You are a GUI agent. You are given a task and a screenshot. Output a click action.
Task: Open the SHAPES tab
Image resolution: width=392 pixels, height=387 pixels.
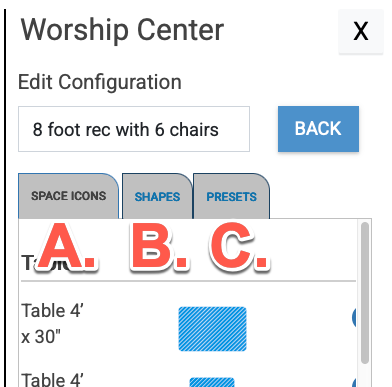point(157,196)
